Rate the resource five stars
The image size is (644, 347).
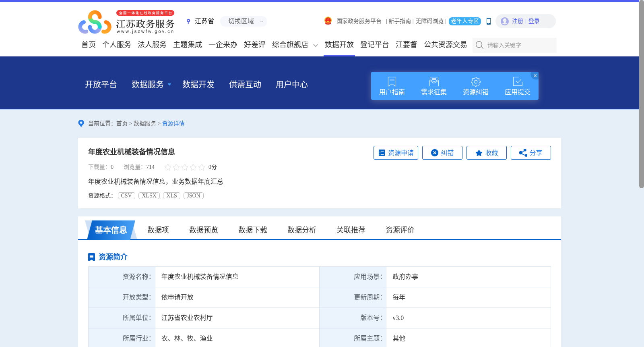pyautogui.click(x=202, y=167)
